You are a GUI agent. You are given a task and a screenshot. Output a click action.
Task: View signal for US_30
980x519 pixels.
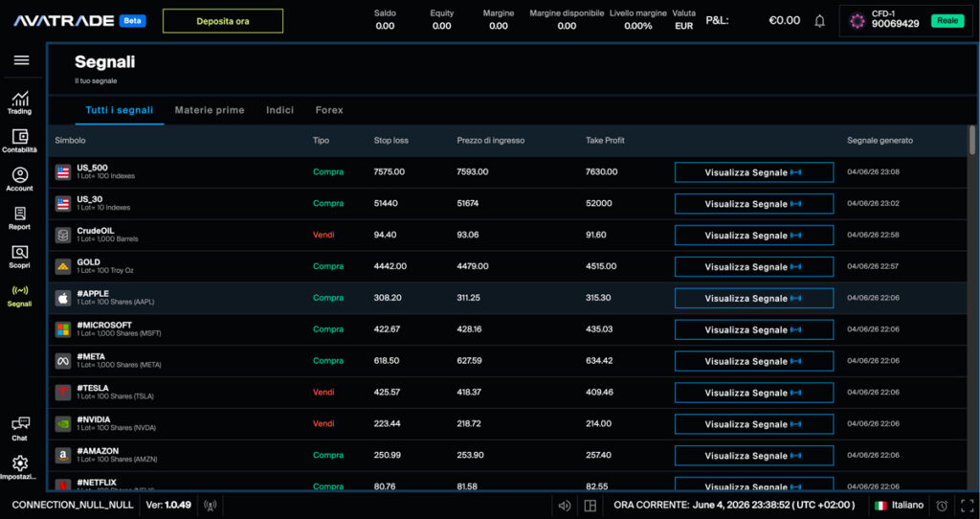coord(754,204)
